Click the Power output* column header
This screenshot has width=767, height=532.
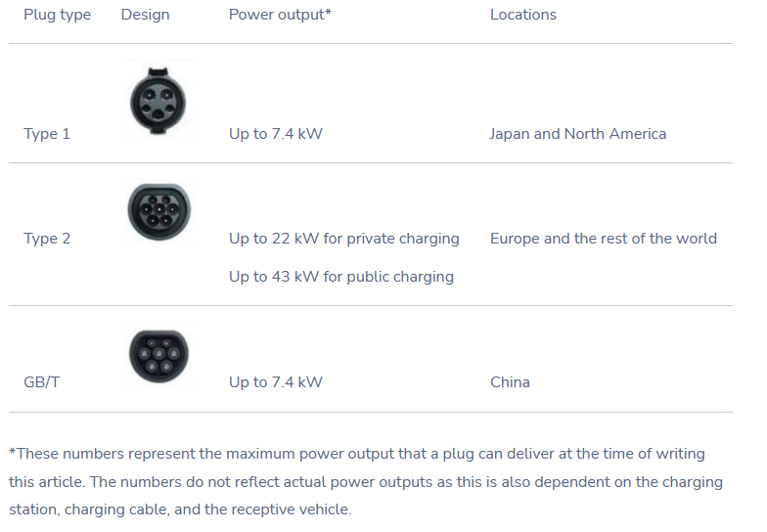click(280, 15)
